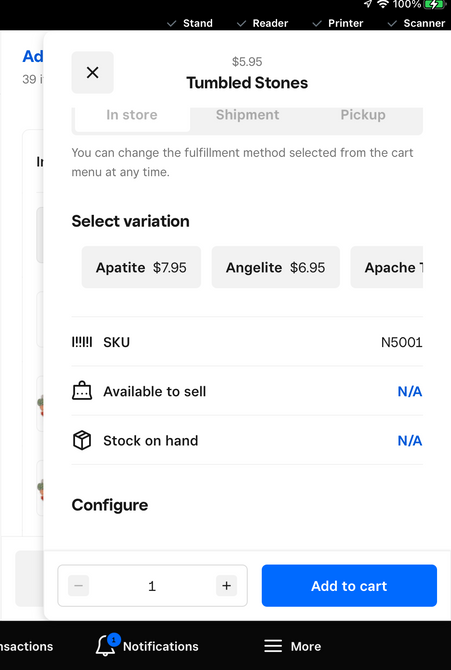Viewport: 451px width, 670px height.
Task: Select the In store fulfillment tab
Action: click(x=132, y=115)
